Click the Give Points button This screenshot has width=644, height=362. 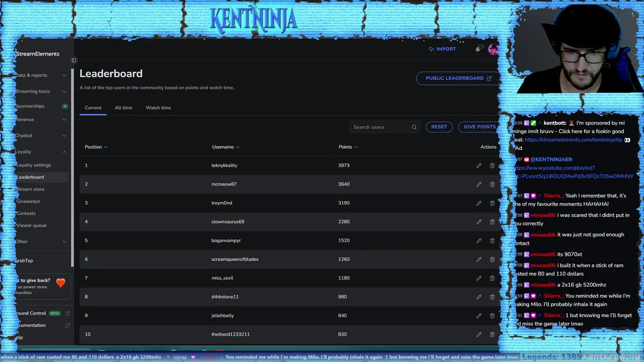tap(479, 127)
